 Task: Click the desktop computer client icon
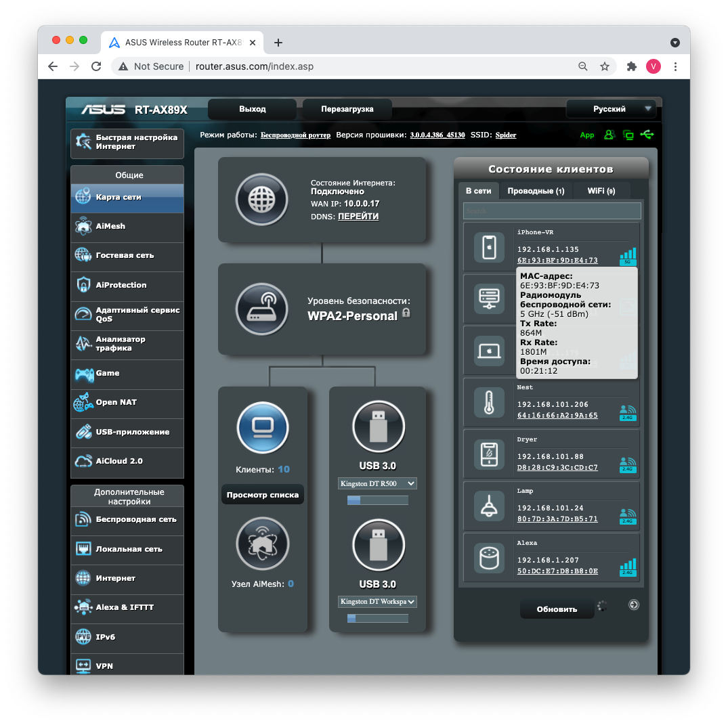pos(489,299)
